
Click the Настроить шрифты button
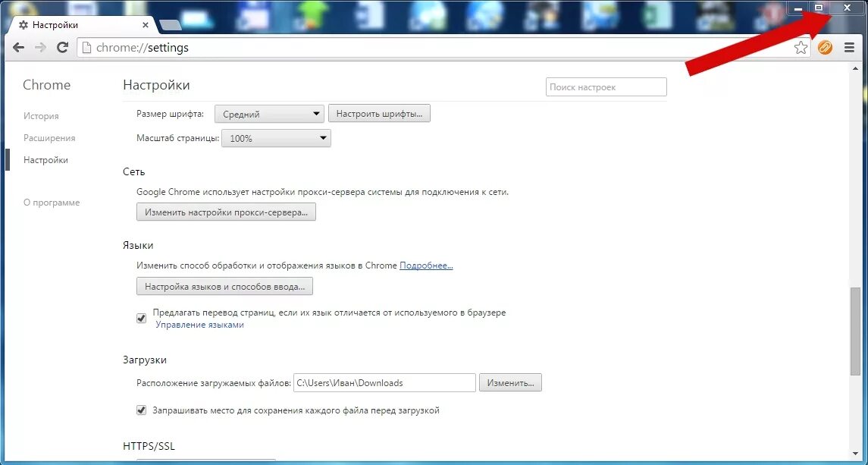[x=379, y=114]
